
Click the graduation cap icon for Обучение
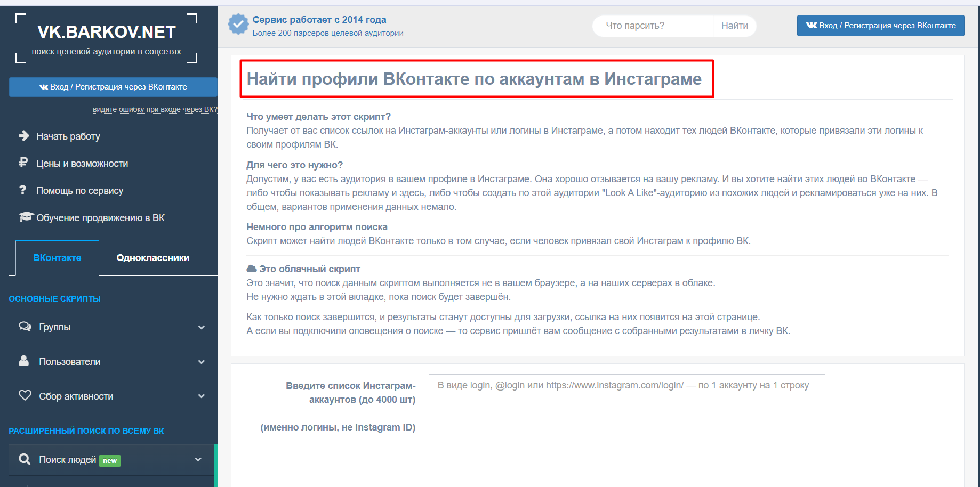coord(26,217)
